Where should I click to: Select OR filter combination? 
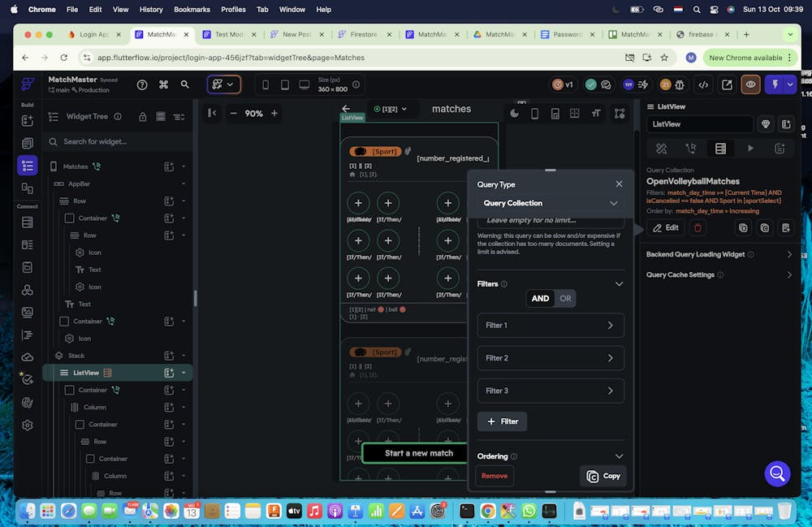tap(565, 298)
